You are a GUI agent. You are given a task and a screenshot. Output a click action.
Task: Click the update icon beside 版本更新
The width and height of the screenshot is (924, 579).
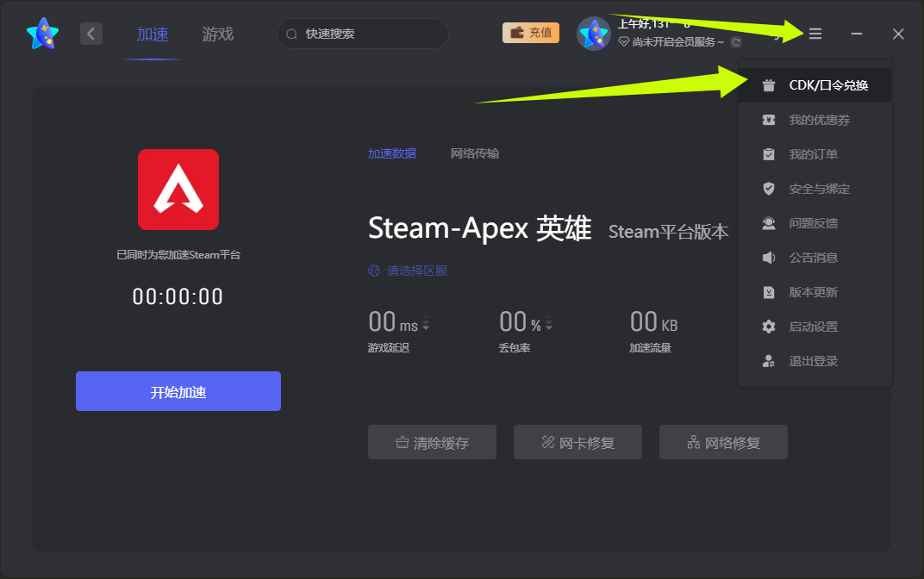[769, 292]
